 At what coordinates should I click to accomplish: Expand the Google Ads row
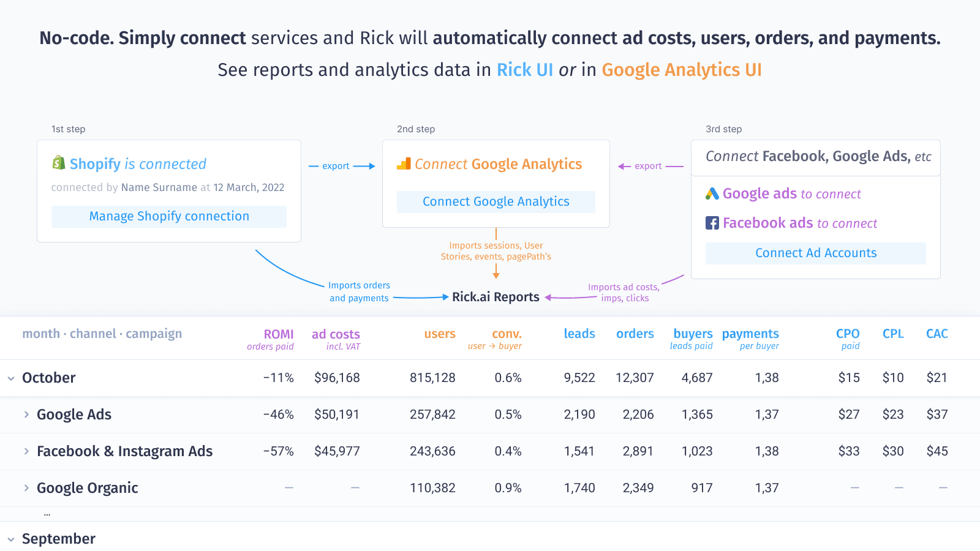click(x=26, y=414)
